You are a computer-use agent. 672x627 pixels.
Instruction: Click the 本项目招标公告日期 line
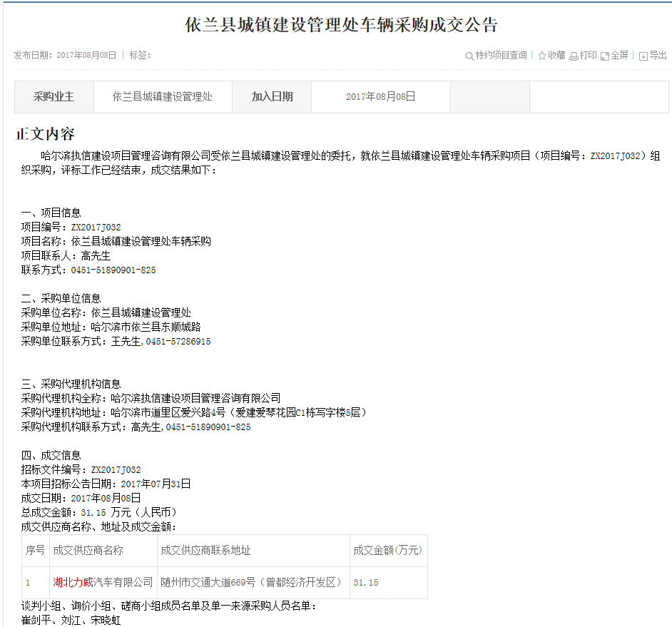pyautogui.click(x=106, y=484)
